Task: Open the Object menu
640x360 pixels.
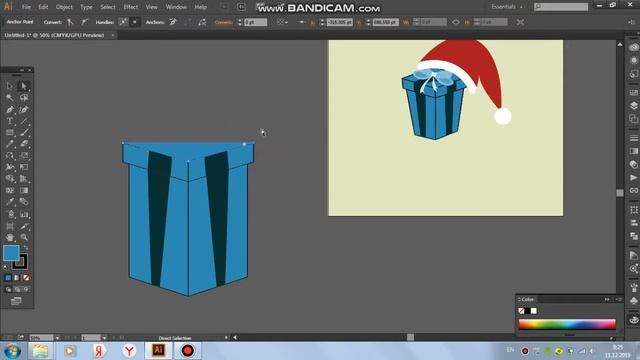Action: 64,7
